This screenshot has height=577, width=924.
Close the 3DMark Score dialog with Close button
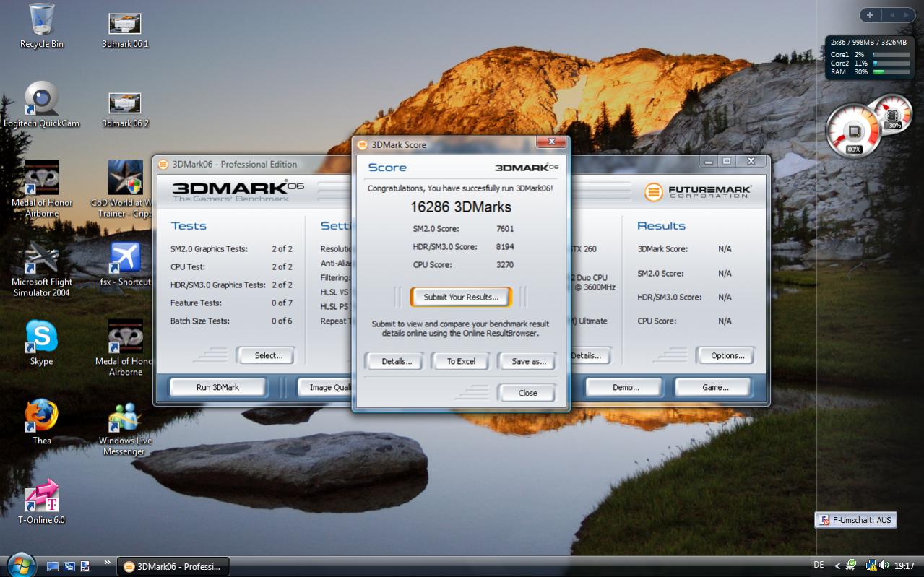coord(527,393)
